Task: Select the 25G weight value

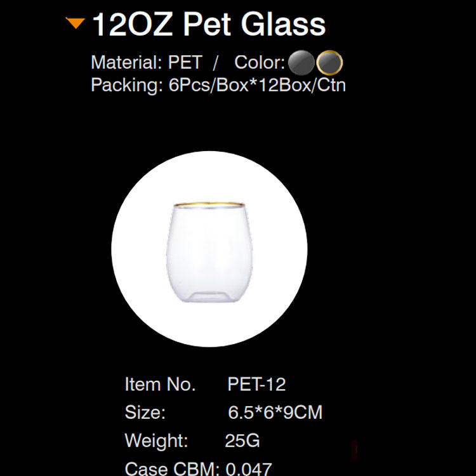Action: (242, 440)
